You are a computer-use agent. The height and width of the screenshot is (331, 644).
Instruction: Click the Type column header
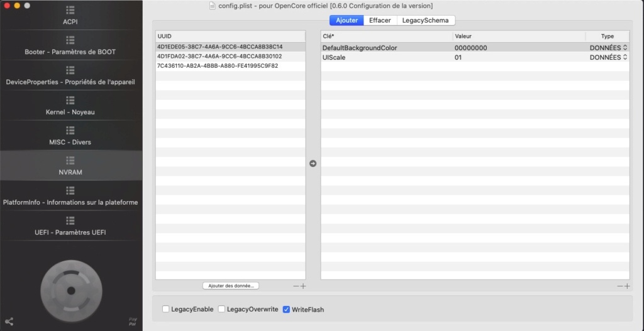(608, 36)
